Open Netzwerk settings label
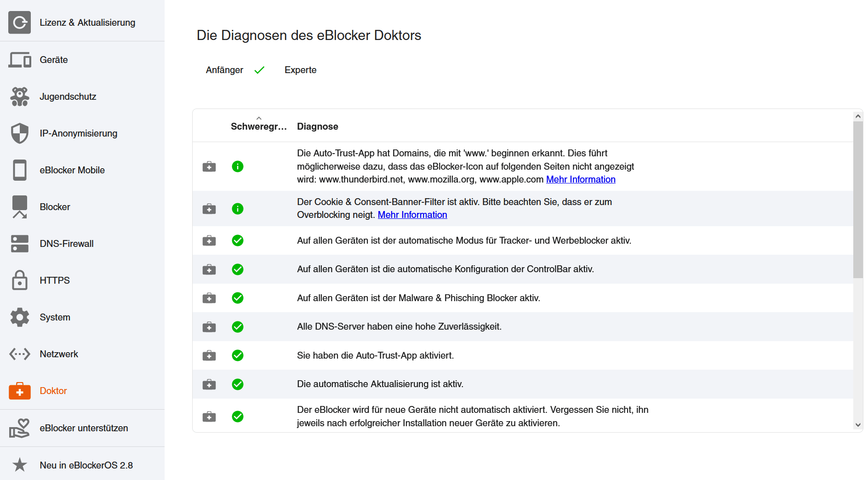This screenshot has width=868, height=480. click(x=59, y=354)
